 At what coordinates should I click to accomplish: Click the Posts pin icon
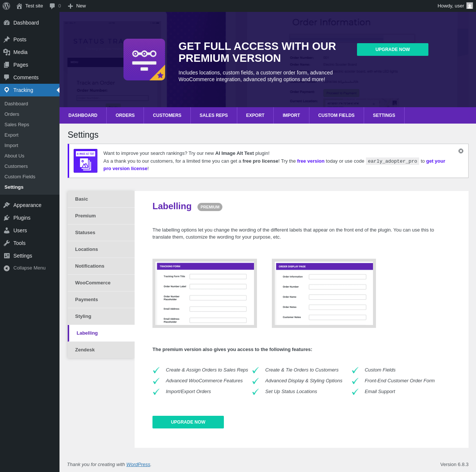point(7,39)
